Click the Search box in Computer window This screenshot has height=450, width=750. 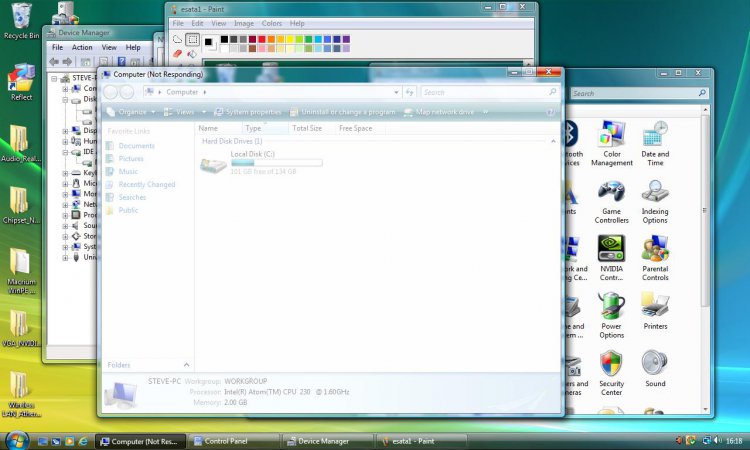click(x=489, y=92)
